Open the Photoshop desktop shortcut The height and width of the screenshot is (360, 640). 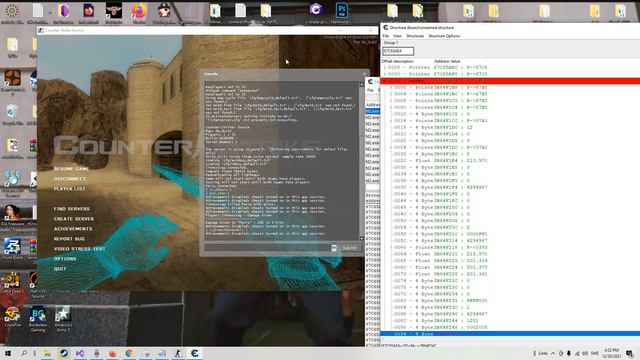pyautogui.click(x=341, y=12)
